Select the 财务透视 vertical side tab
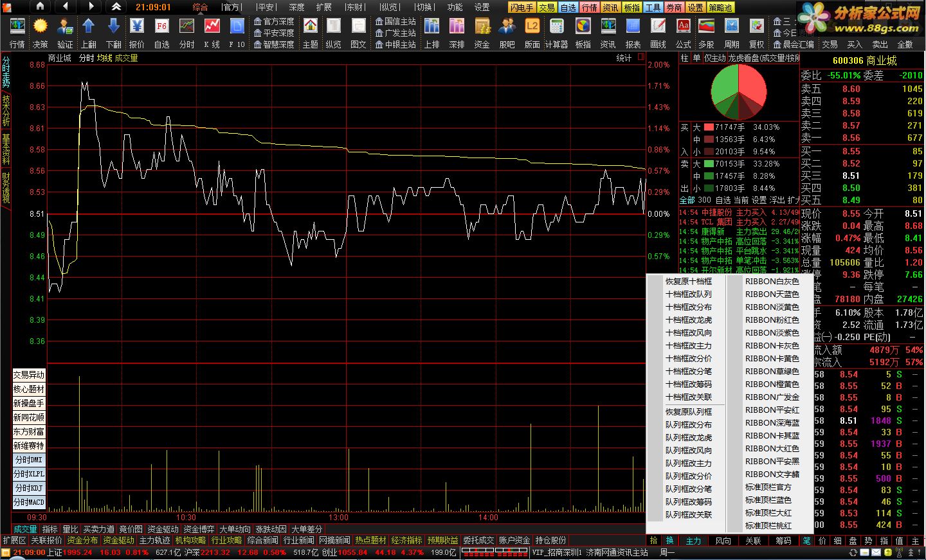Screen dimensions: 926x560 (x=6, y=188)
